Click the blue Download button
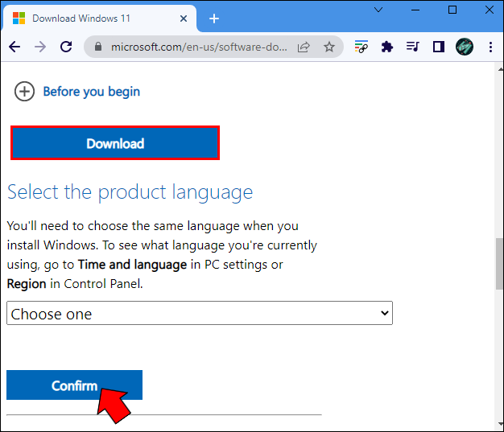Screen dimensions: 504x432 [115, 143]
